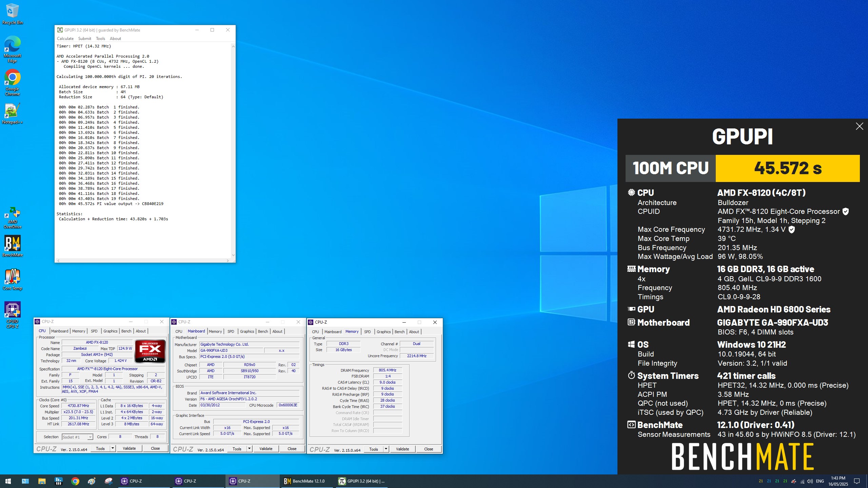Expand Tools dropdown arrow in CPU-Z mainboard window
The height and width of the screenshot is (488, 868).
(x=249, y=449)
